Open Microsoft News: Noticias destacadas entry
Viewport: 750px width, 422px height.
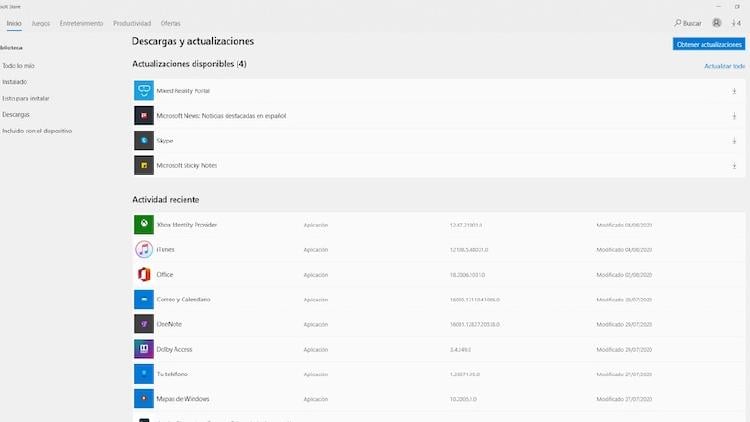pyautogui.click(x=439, y=115)
